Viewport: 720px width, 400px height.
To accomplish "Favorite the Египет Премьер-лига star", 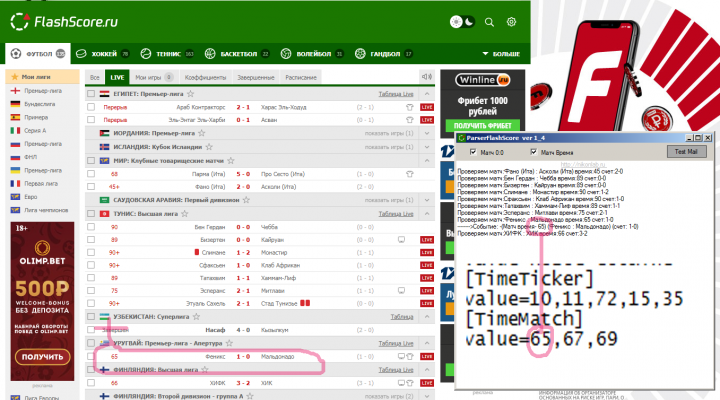I will pos(191,94).
